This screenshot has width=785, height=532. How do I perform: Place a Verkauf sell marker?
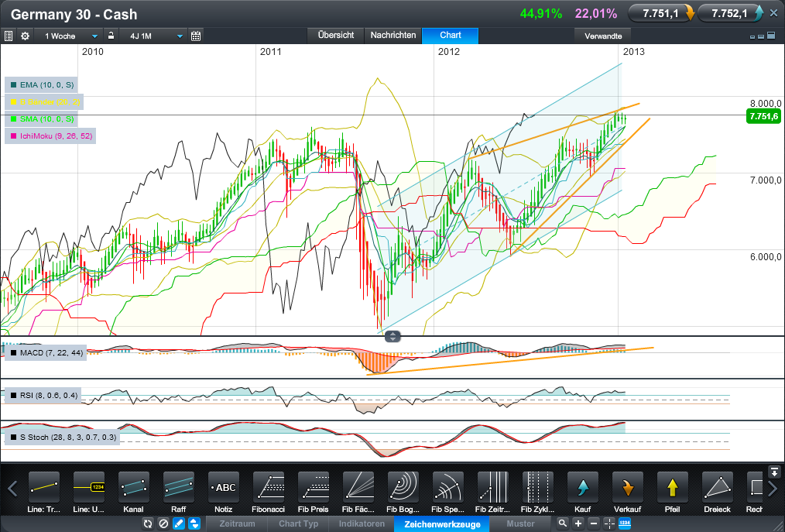click(x=628, y=489)
